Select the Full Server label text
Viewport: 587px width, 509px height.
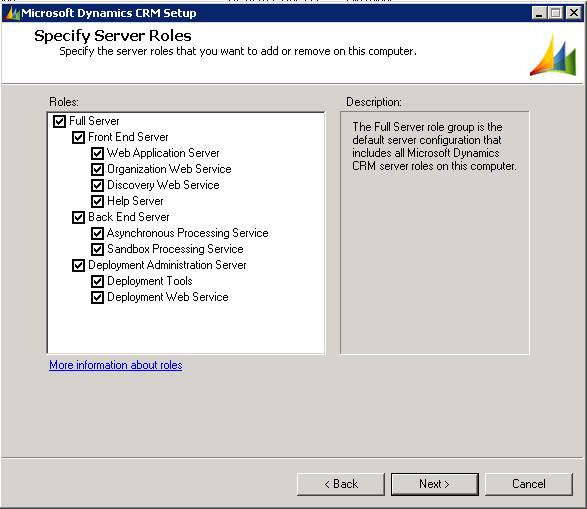click(94, 121)
